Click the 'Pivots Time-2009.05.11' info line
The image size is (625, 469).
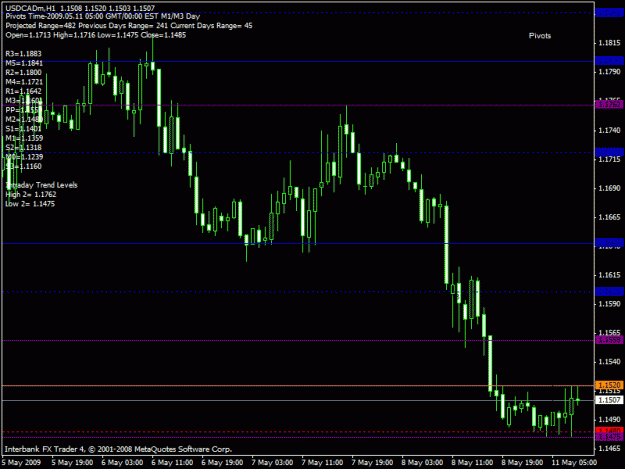pyautogui.click(x=102, y=17)
